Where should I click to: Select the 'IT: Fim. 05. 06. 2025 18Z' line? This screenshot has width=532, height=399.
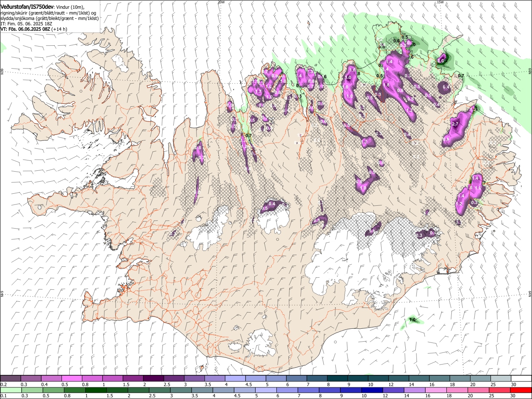coord(26,24)
